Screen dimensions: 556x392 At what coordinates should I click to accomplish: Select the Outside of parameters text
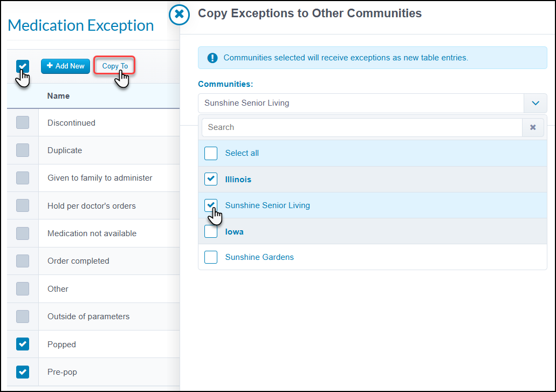88,317
